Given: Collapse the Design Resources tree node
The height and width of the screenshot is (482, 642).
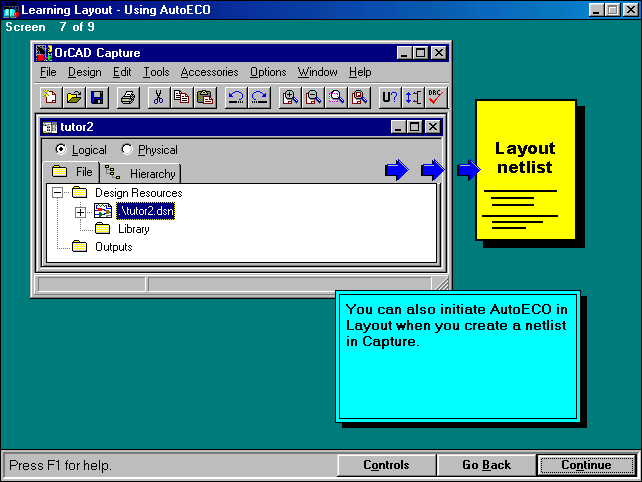Looking at the screenshot, I should coord(58,192).
